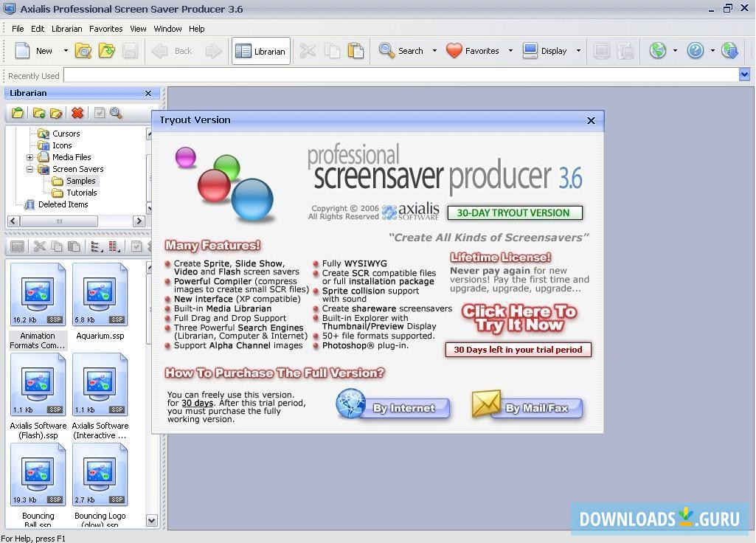Click Librarian go-up-folder green arrow icon
Viewport: 756px width, 543px height.
tap(18, 113)
